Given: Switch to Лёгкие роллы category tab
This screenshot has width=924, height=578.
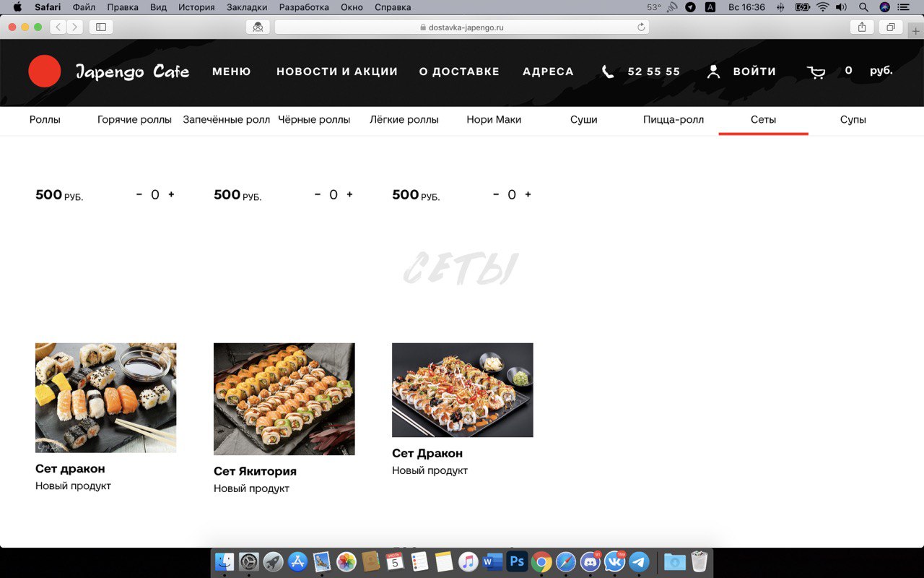Looking at the screenshot, I should click(404, 120).
